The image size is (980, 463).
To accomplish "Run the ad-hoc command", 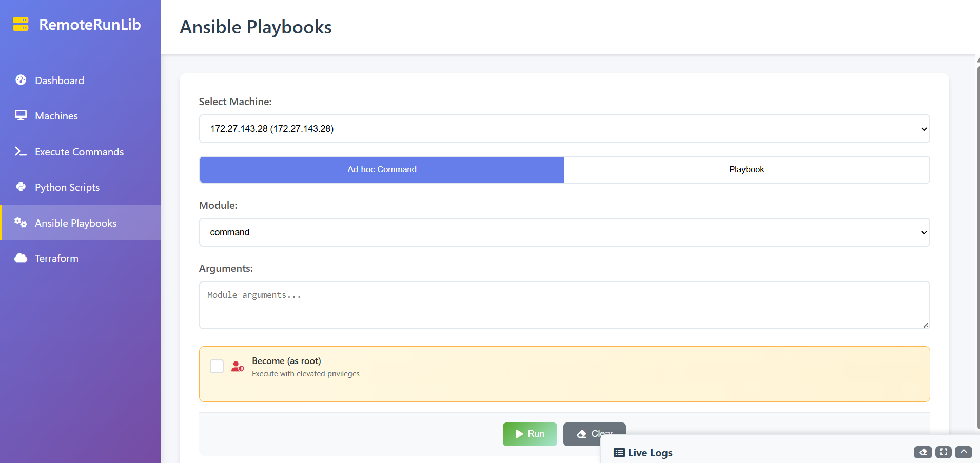I will pos(530,434).
